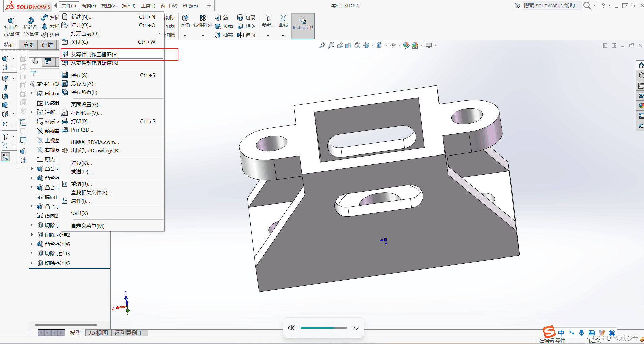Click the search magnifier icon
The width and height of the screenshot is (644, 344).
click(x=587, y=5)
